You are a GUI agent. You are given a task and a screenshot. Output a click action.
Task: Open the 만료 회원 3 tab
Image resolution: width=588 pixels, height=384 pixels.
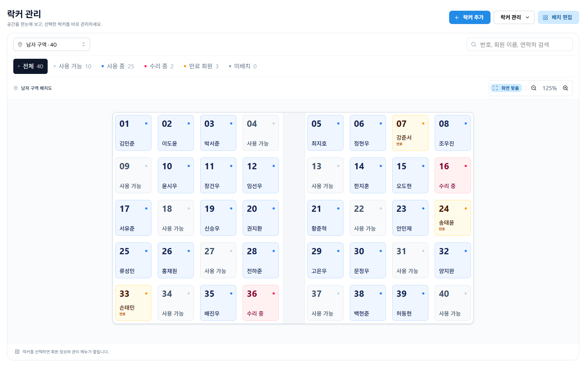pyautogui.click(x=201, y=67)
